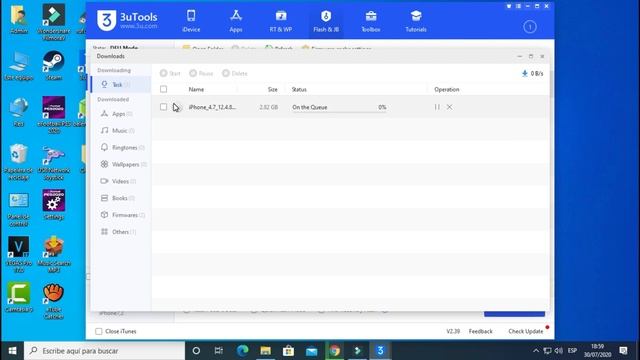The height and width of the screenshot is (360, 640).
Task: Click the download speed indicator 0 B/s
Action: coord(533,73)
